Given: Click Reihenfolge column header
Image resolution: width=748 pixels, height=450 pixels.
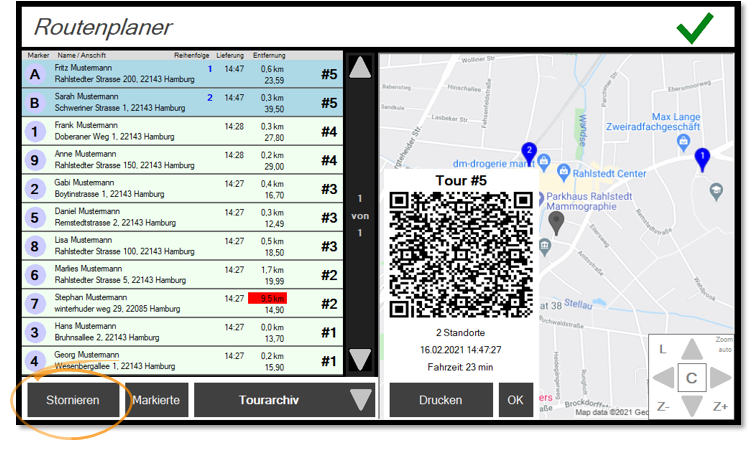Looking at the screenshot, I should click(191, 55).
